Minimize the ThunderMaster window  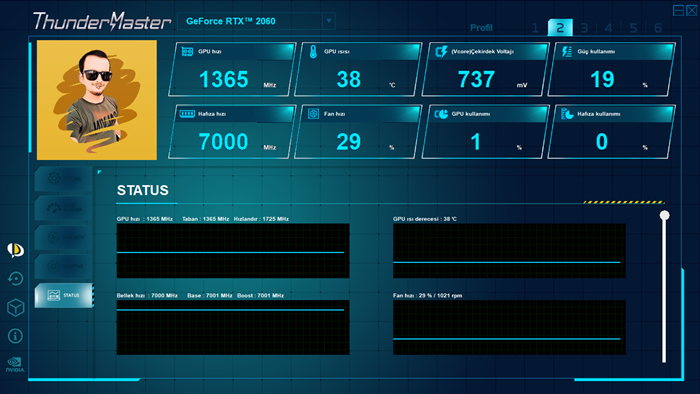679,10
